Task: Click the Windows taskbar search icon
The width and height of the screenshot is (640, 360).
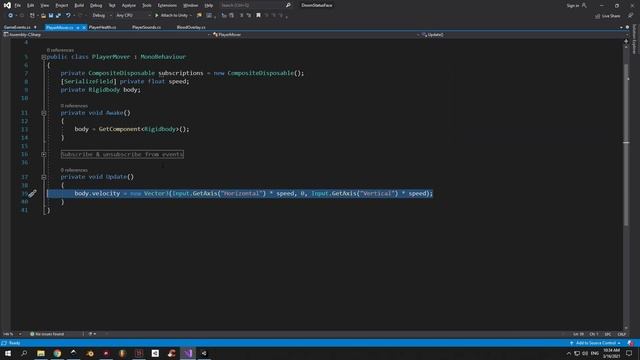Action: click(x=24, y=353)
